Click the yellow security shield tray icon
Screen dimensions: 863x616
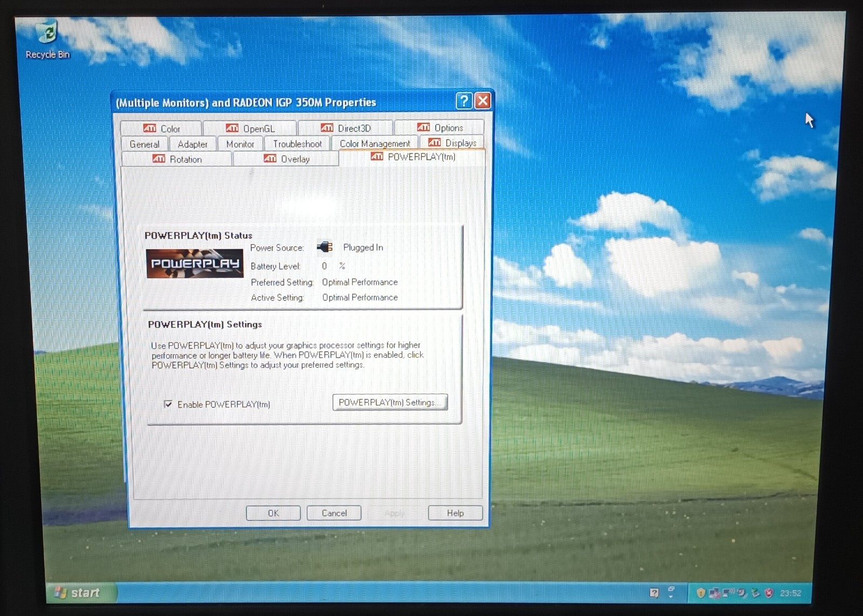pos(701,593)
